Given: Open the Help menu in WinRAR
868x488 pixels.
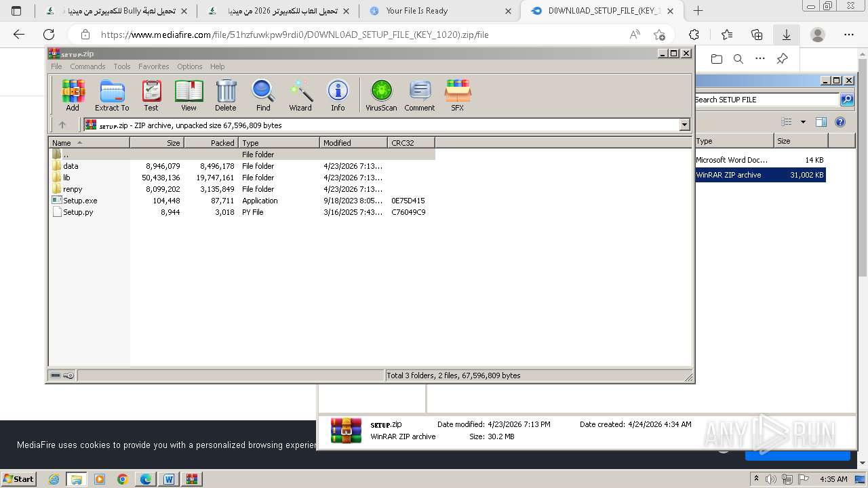Looking at the screenshot, I should (217, 66).
